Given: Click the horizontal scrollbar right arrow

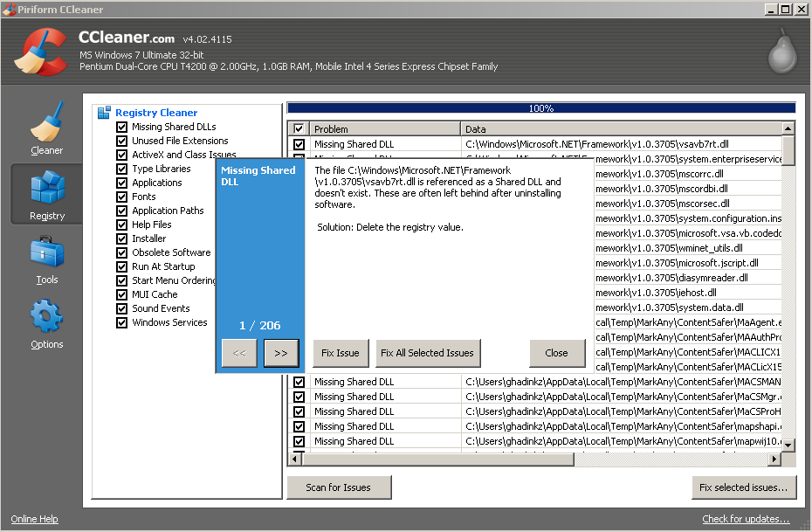Looking at the screenshot, I should (x=774, y=459).
